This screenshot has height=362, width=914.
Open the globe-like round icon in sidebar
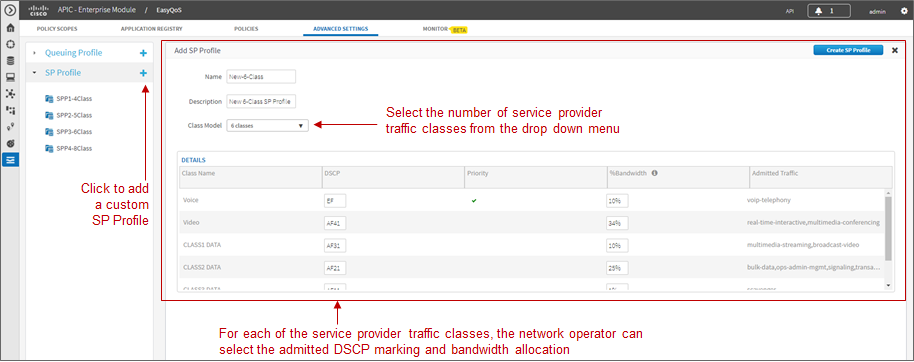tap(10, 143)
